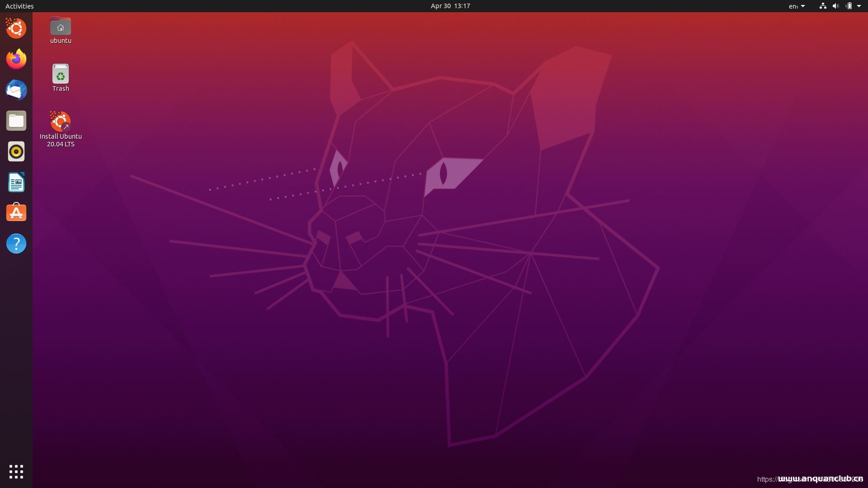This screenshot has width=868, height=488.
Task: Open the en keyboard layout menu
Action: tap(797, 6)
